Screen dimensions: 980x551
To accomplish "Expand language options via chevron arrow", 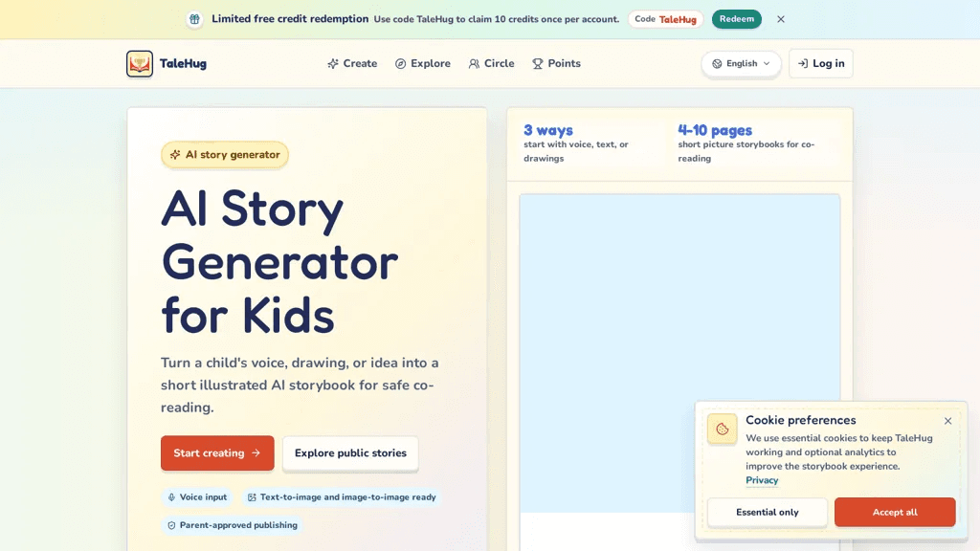I will 767,64.
